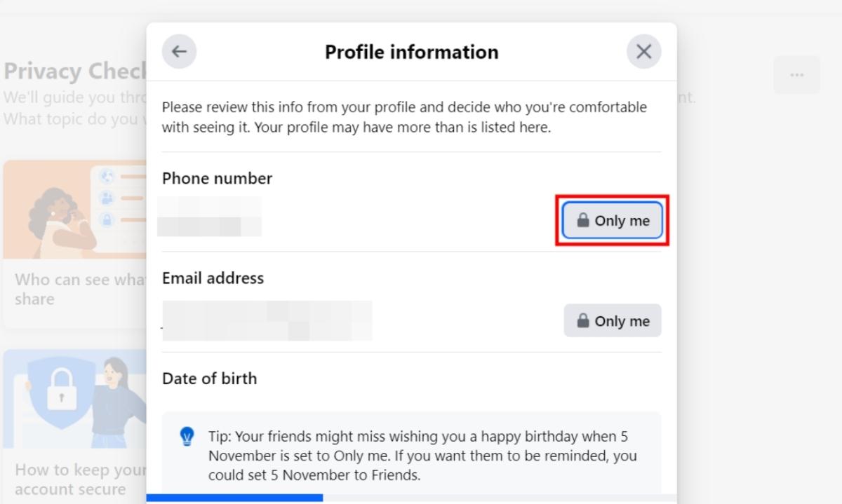842x504 pixels.
Task: Open the three-dot options menu top right
Action: [796, 74]
